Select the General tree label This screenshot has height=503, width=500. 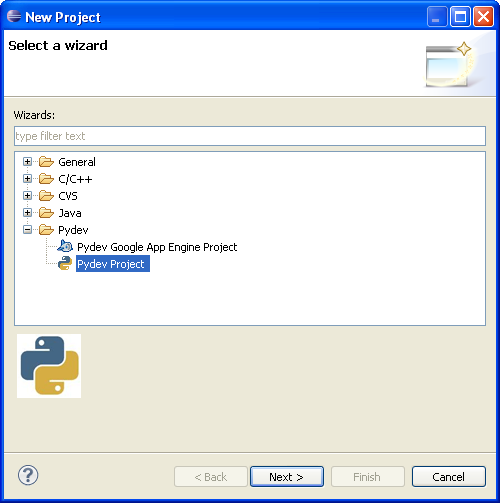pyautogui.click(x=77, y=162)
